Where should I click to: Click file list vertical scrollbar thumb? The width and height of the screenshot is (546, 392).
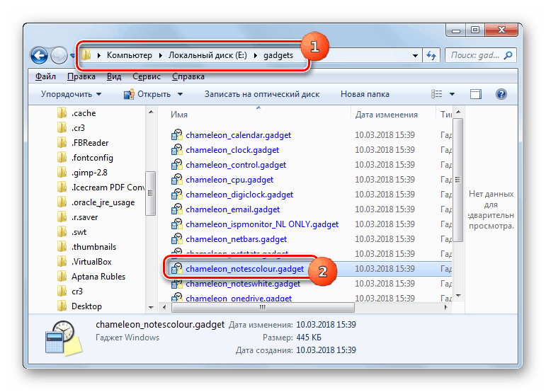457,180
